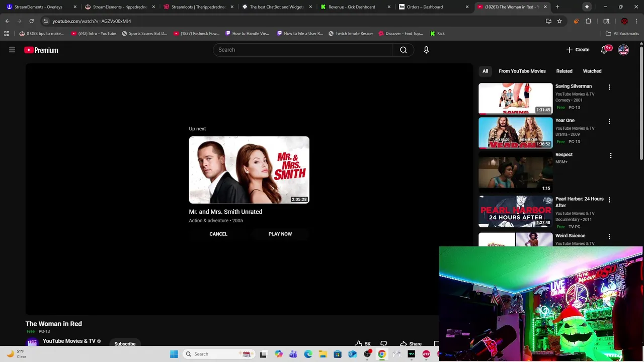The image size is (644, 362).
Task: Open more options for Saving Silverman
Action: pyautogui.click(x=609, y=87)
